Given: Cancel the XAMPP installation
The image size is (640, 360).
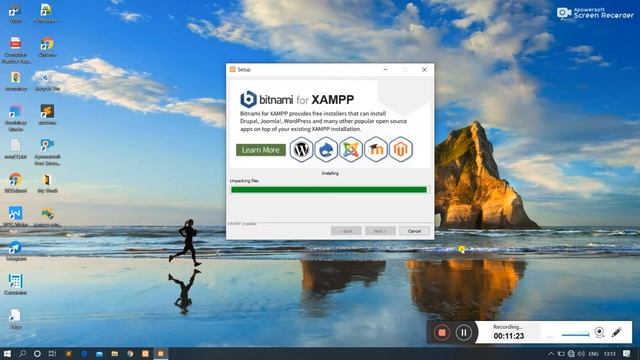Looking at the screenshot, I should (x=414, y=231).
